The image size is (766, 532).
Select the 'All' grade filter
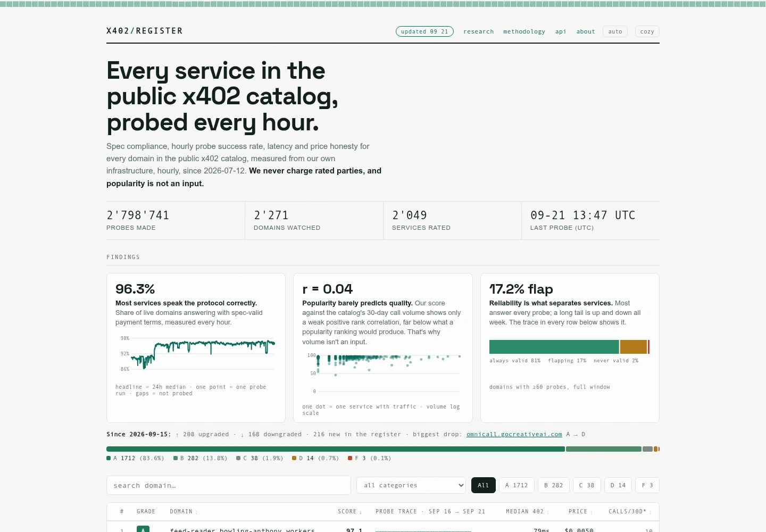pyautogui.click(x=484, y=485)
